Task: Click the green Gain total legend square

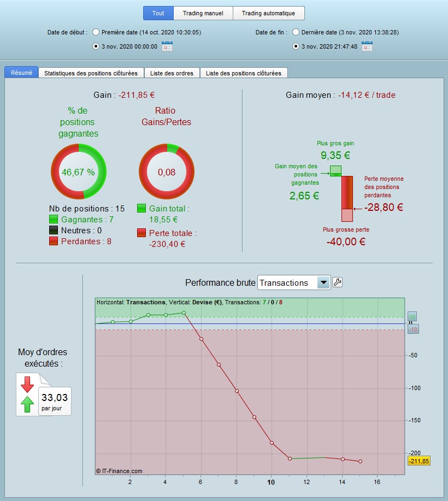Action: point(142,208)
